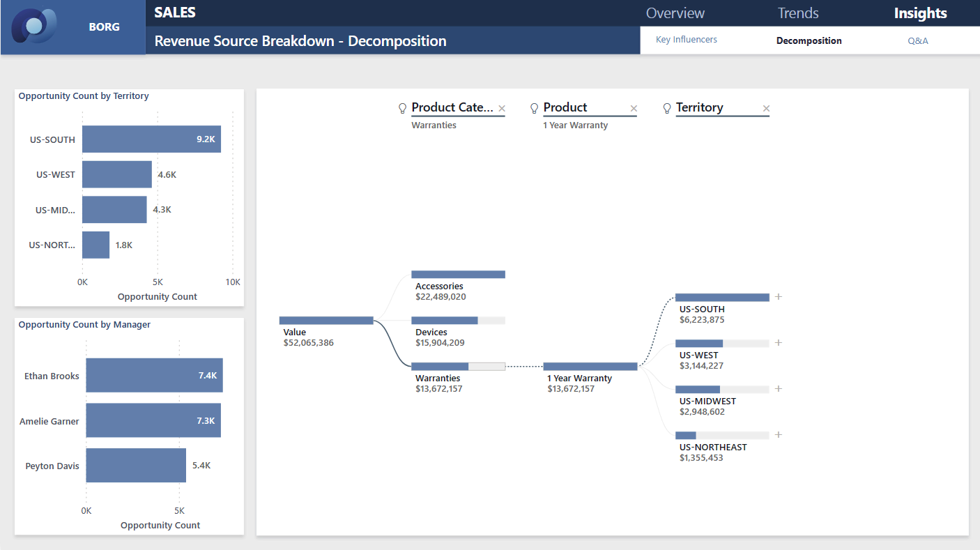The image size is (980, 550).
Task: Expand the US-MIDWEST node with plus
Action: click(x=779, y=389)
